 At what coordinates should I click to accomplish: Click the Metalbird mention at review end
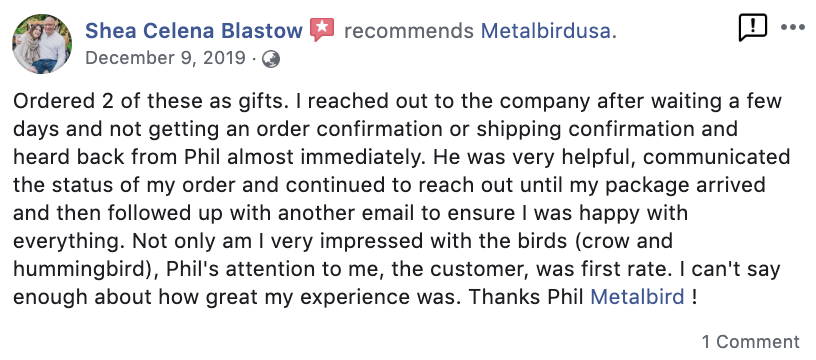point(638,297)
